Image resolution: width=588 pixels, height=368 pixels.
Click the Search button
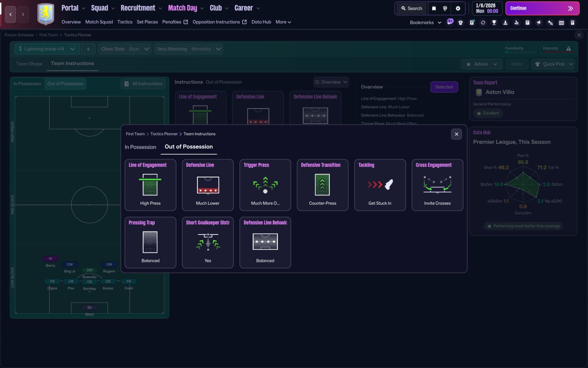411,8
